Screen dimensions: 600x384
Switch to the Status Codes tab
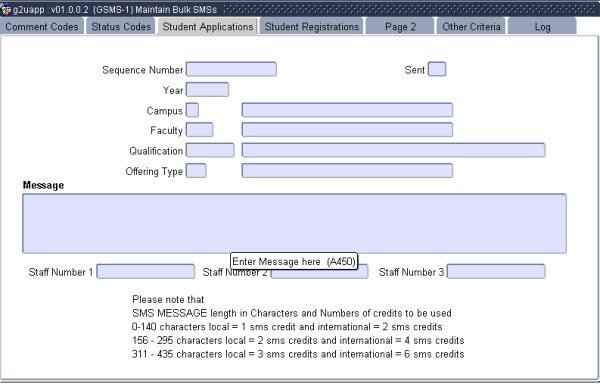coord(121,27)
